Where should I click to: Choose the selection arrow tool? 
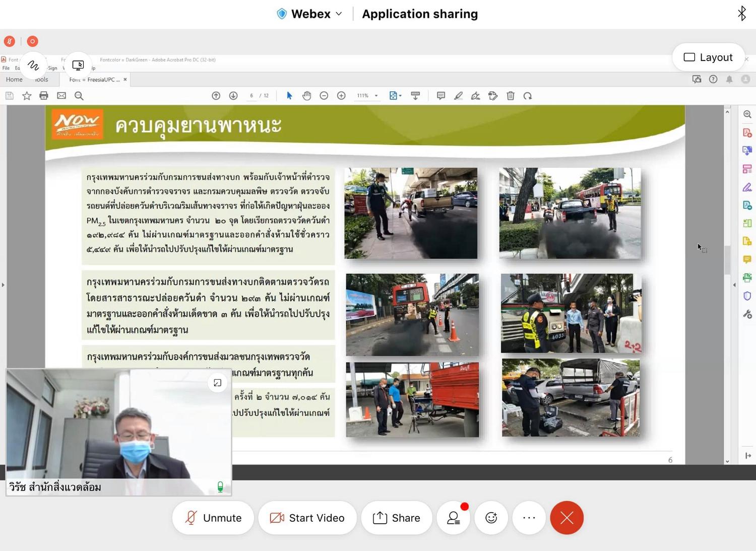tap(289, 96)
